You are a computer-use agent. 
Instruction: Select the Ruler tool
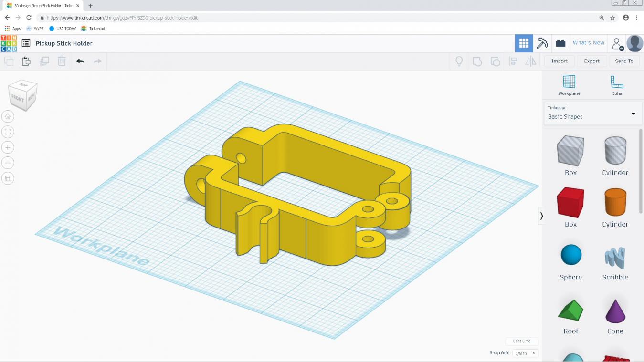pyautogui.click(x=617, y=85)
